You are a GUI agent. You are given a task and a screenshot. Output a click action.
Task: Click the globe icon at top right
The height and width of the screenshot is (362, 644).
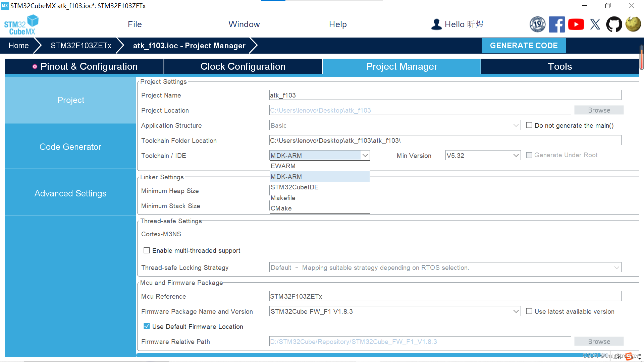click(x=633, y=24)
